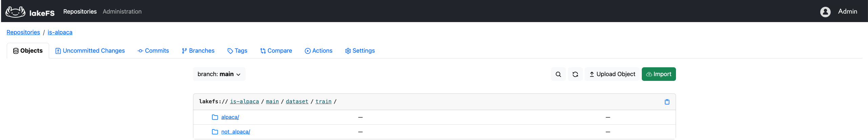The width and height of the screenshot is (868, 140).
Task: Click the search magnifier icon button
Action: point(558,74)
